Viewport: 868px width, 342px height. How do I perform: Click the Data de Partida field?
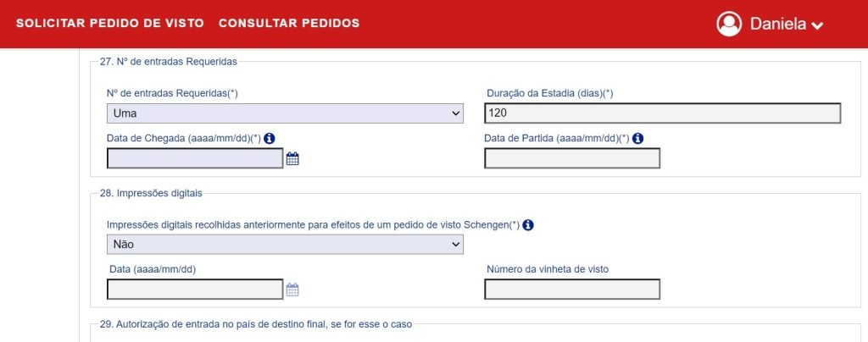click(572, 158)
